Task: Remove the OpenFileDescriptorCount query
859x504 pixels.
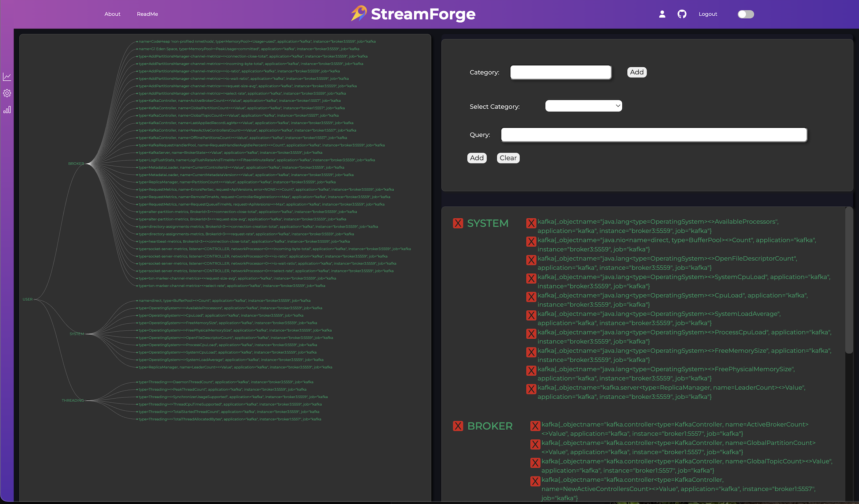Action: coord(531,260)
